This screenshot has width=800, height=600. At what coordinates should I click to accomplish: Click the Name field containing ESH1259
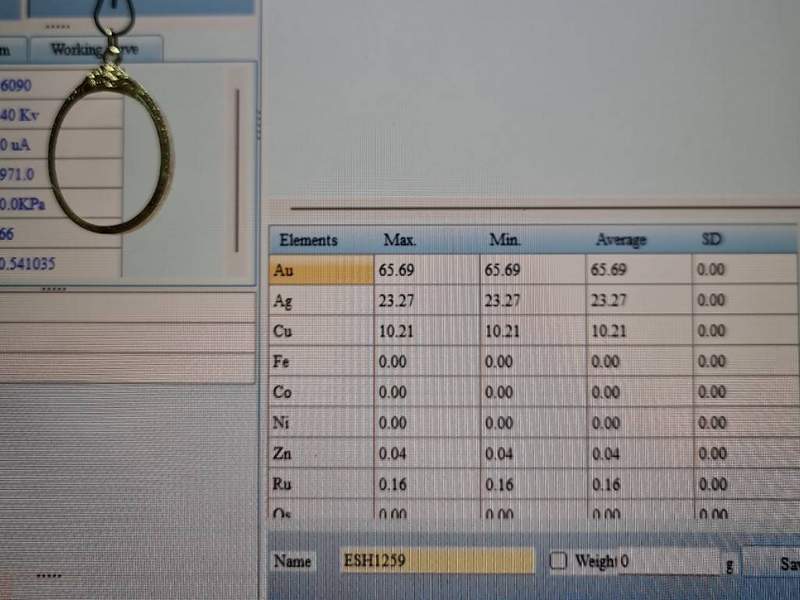click(436, 561)
